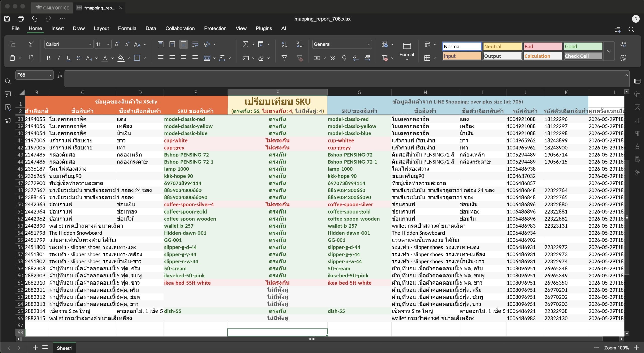
Task: Click the Cut scissors icon
Action: [x=31, y=44]
